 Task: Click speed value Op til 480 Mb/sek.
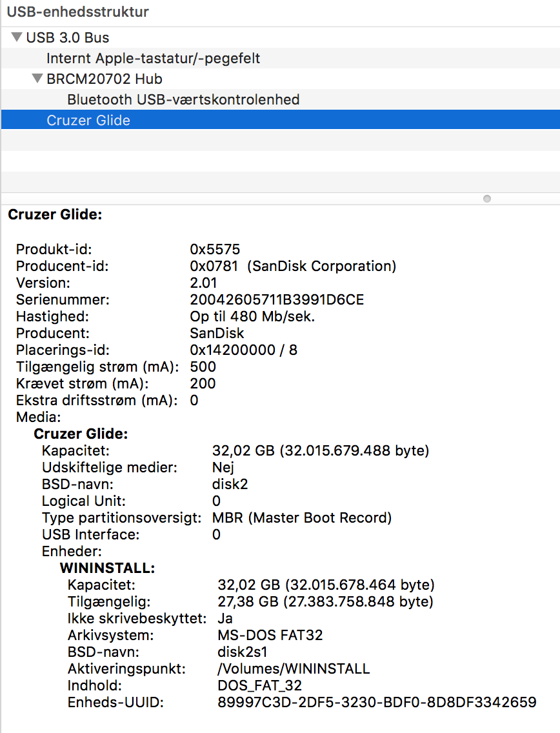pos(252,316)
